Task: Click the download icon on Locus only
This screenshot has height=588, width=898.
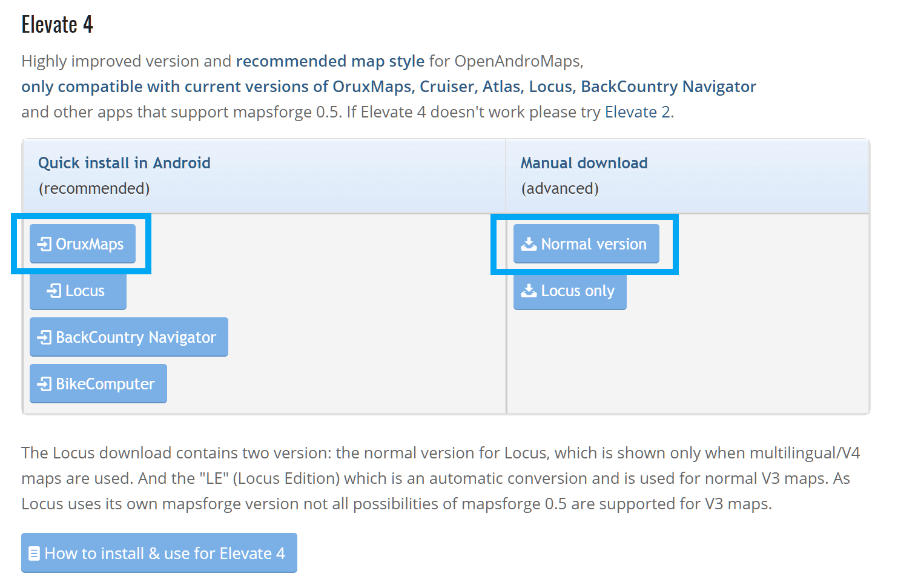Action: tap(529, 291)
